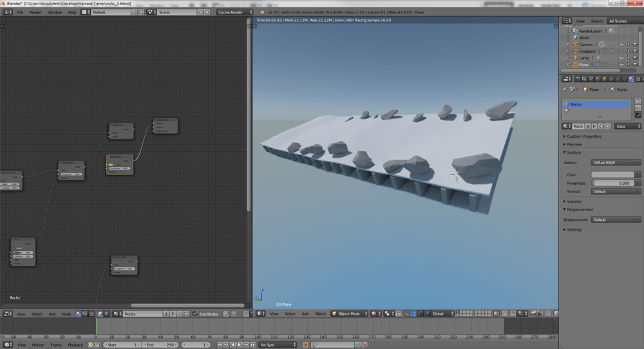
Task: Open the object properties tab (orange cube)
Action: [605, 79]
